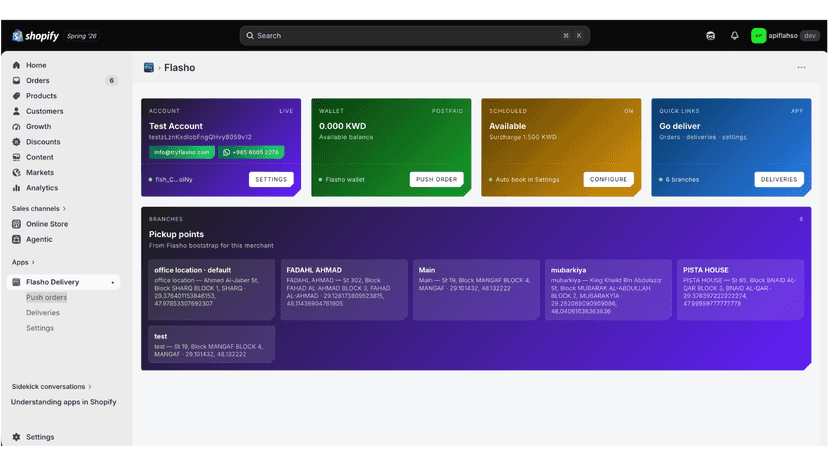Click Surcharge 1.500 KWD text
Image resolution: width=828 pixels, height=466 pixels.
pyautogui.click(x=523, y=137)
